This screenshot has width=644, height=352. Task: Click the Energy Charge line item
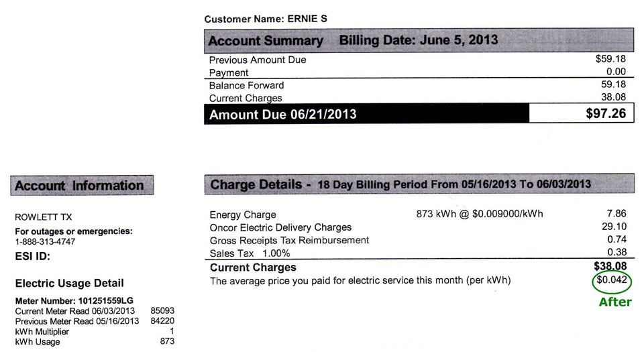[418, 214]
